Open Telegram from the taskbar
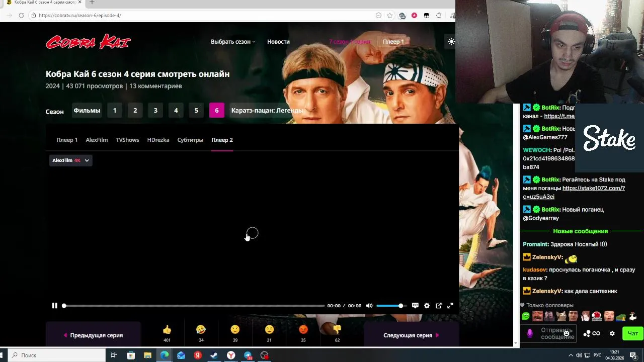644x362 pixels. click(x=248, y=355)
